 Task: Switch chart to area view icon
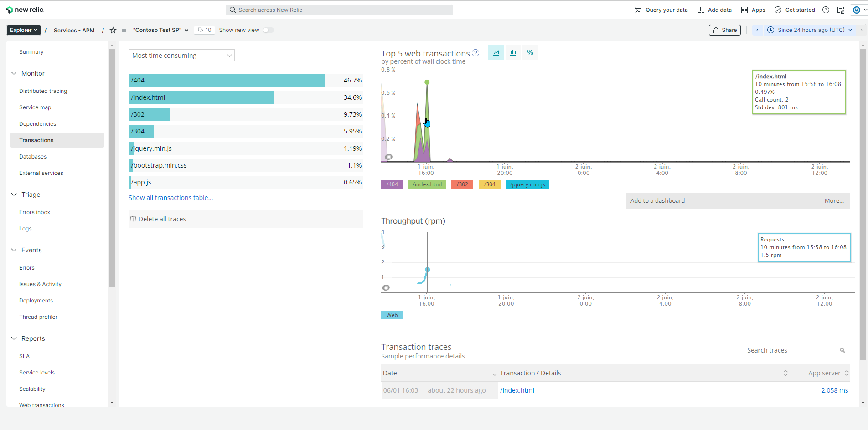[496, 53]
